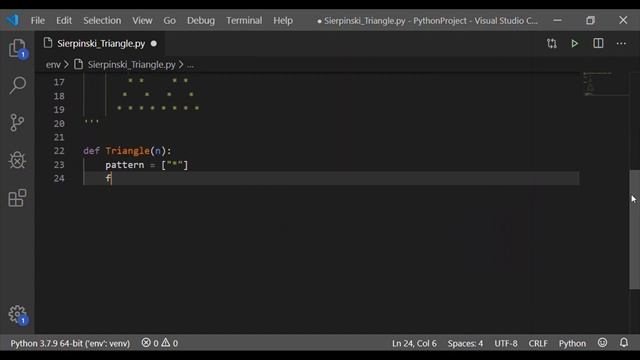Change file encoding UTF-8

pos(506,343)
